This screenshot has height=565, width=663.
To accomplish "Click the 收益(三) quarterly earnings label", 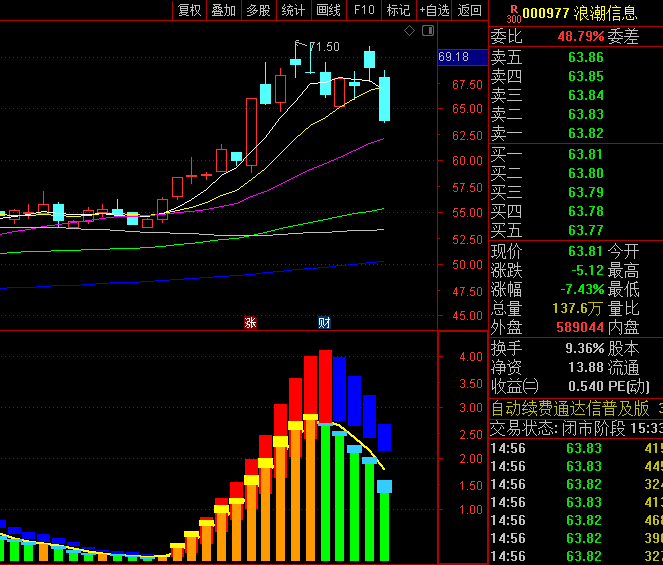I will click(515, 386).
